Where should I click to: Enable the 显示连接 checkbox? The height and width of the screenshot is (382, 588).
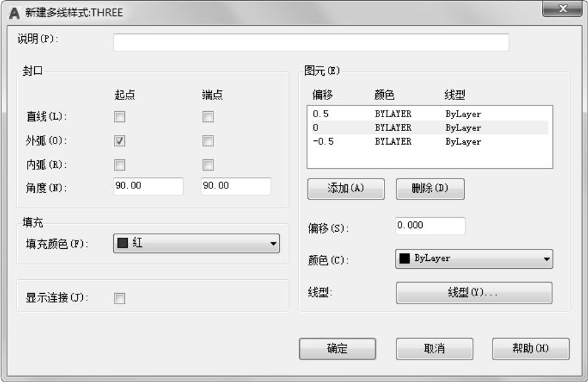tap(120, 298)
